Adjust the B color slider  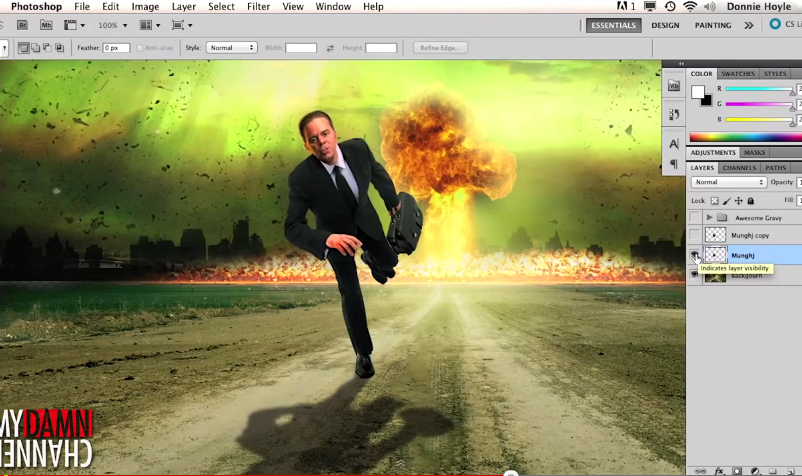coord(760,120)
